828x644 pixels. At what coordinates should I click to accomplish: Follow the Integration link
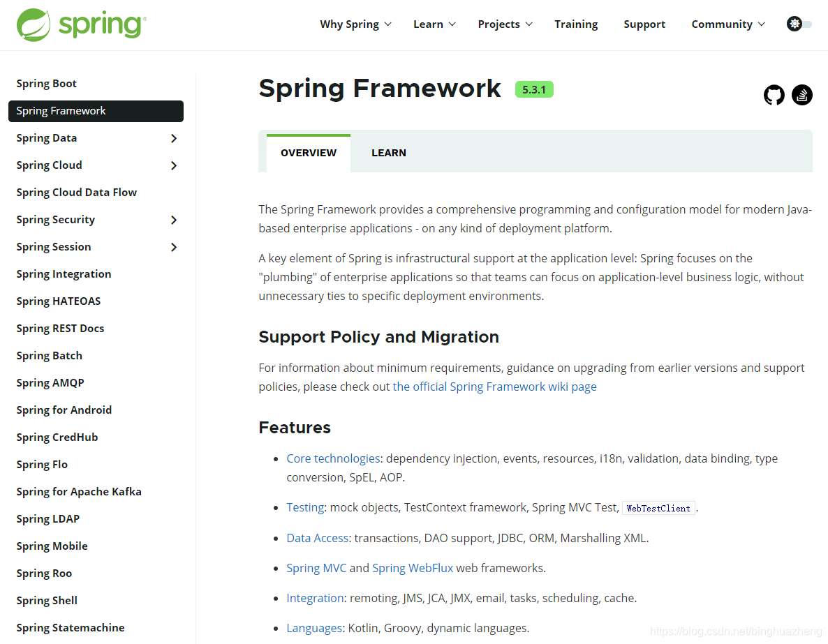pos(315,599)
